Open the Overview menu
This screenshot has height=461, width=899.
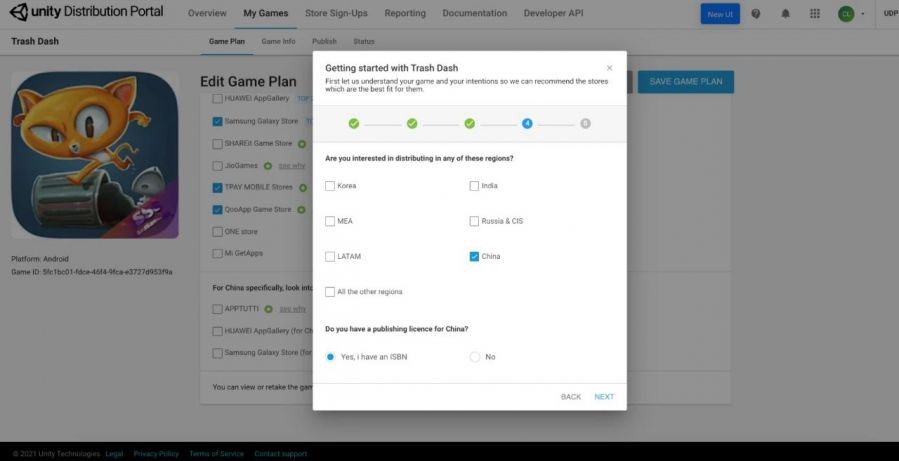coord(207,13)
